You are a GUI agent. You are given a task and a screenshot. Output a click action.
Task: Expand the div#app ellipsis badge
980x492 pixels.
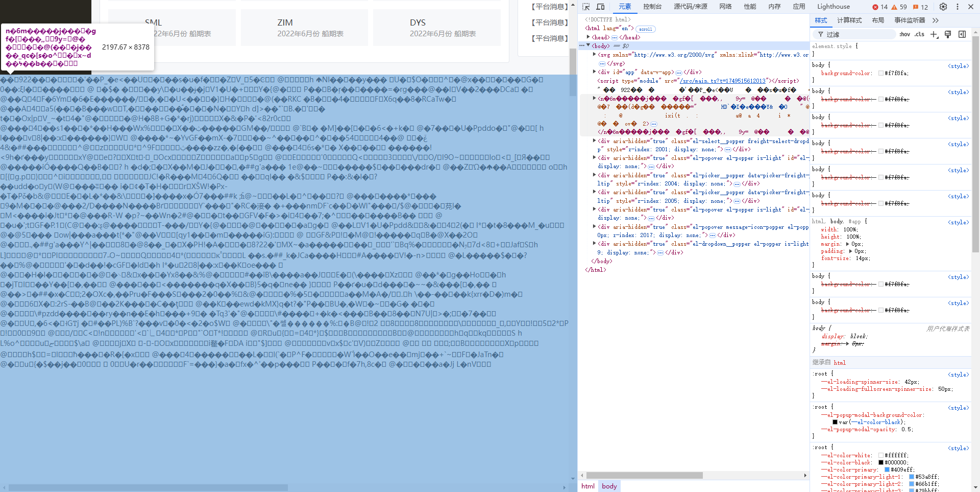pyautogui.click(x=679, y=73)
